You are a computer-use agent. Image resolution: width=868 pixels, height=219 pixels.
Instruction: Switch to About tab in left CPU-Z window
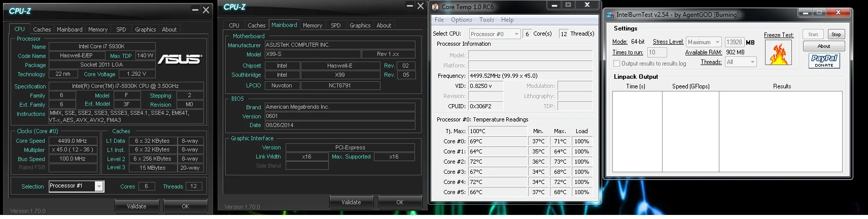pos(169,29)
